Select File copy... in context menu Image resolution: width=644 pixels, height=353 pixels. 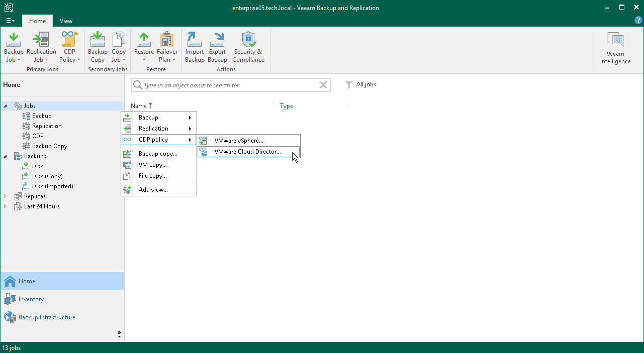pyautogui.click(x=159, y=176)
